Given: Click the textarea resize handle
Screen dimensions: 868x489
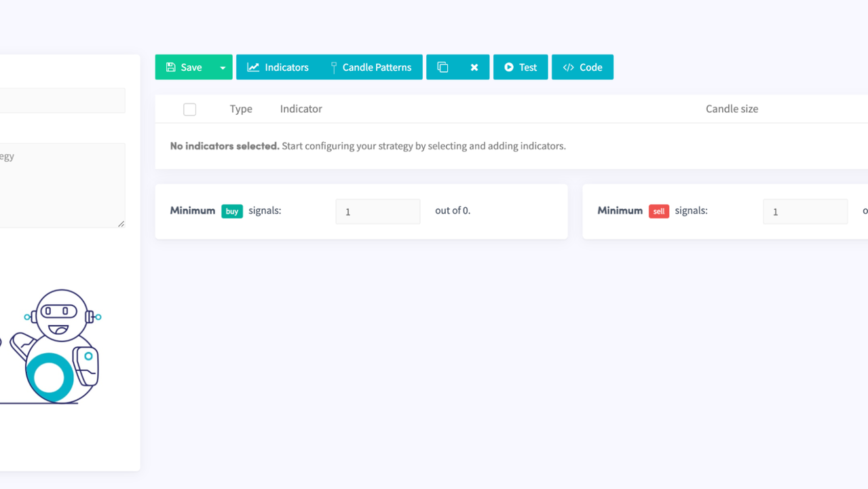Looking at the screenshot, I should (x=121, y=223).
